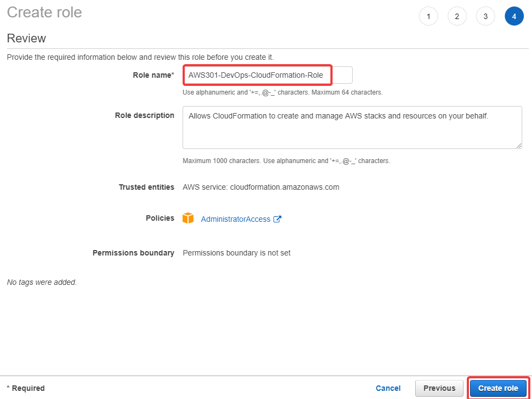The width and height of the screenshot is (532, 399).
Task: Open AdministratorAccess external link icon
Action: coord(278,219)
